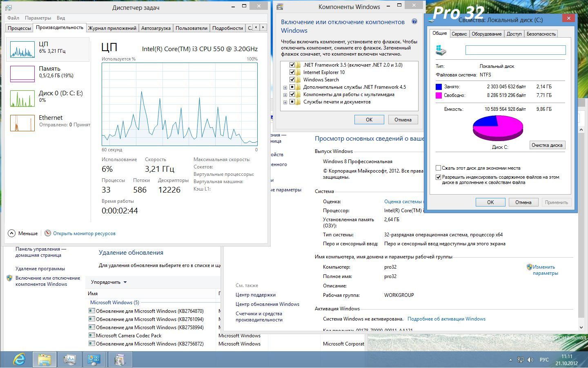This screenshot has height=368, width=588.
Task: Switch to Task Manager taskbar icon
Action: pos(70,360)
